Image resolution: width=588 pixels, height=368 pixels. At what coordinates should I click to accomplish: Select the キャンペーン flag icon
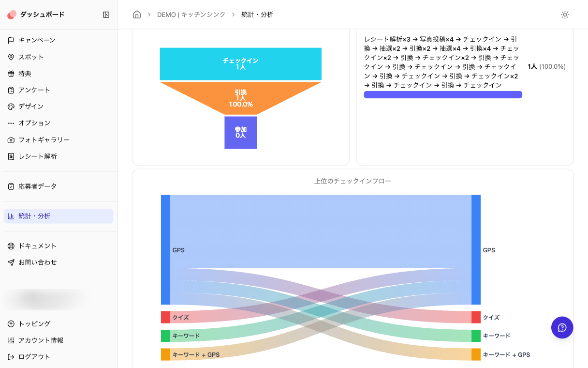(11, 40)
